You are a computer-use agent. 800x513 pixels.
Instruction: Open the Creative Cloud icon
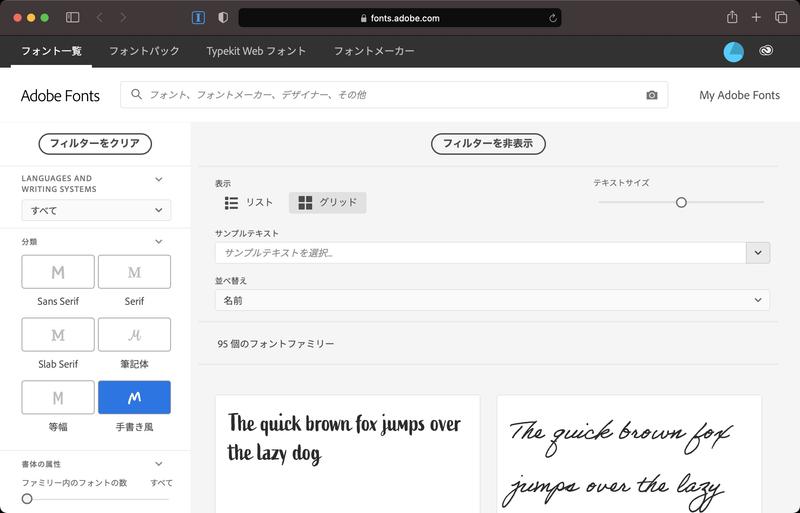767,51
